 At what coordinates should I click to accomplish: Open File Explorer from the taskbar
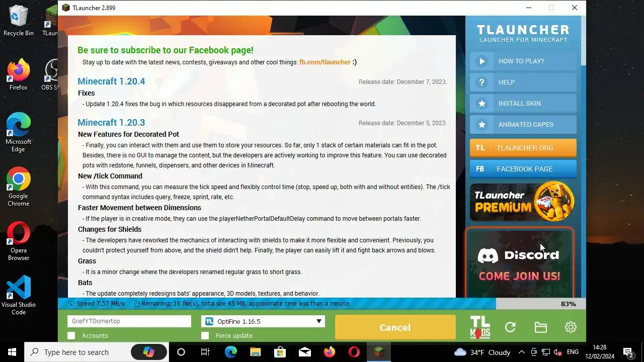tap(255, 352)
